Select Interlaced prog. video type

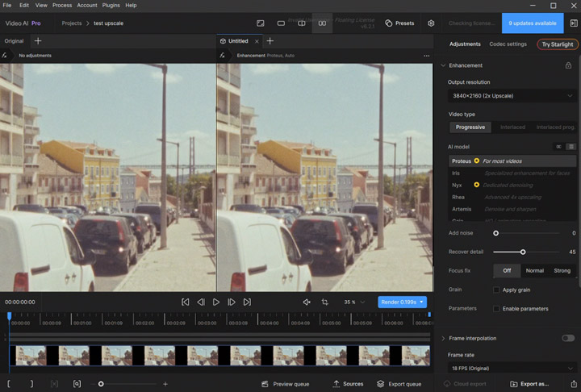(555, 127)
